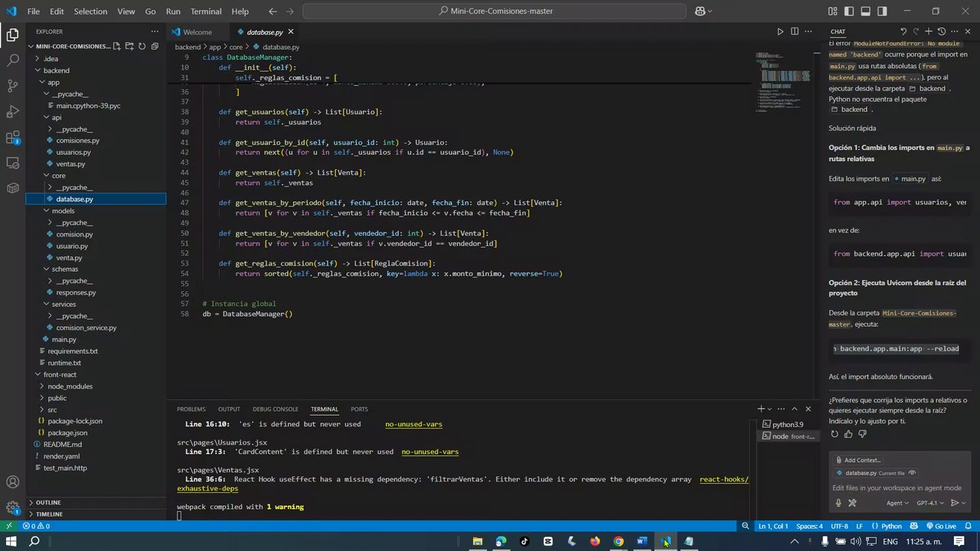Open the Terminal menu
The image size is (980, 551).
click(205, 11)
